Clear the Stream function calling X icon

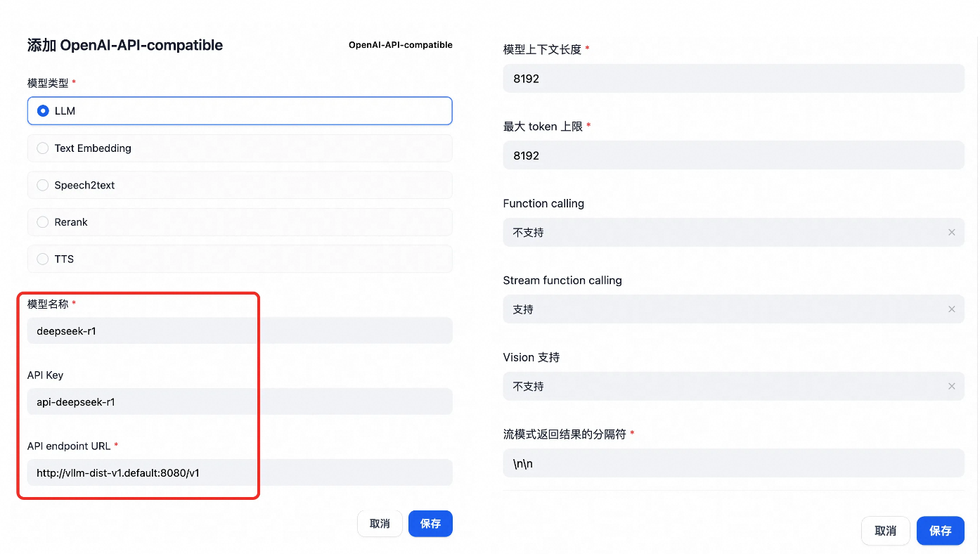click(952, 309)
